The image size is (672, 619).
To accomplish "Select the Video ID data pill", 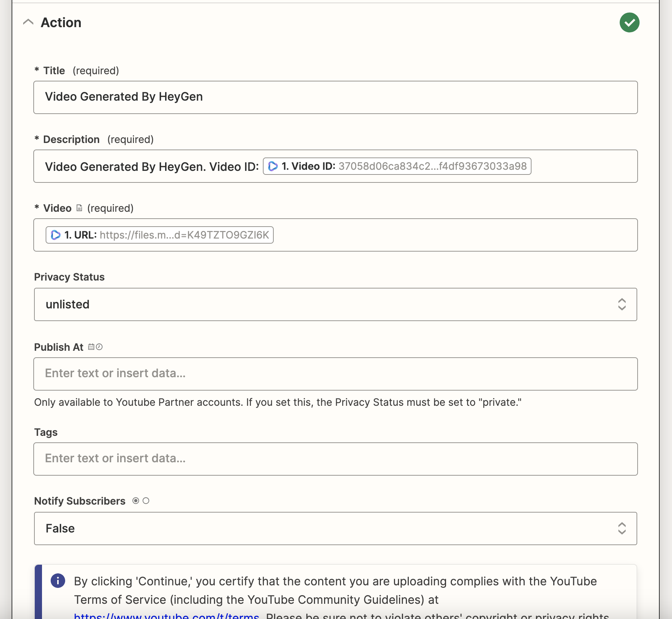I will pos(397,166).
